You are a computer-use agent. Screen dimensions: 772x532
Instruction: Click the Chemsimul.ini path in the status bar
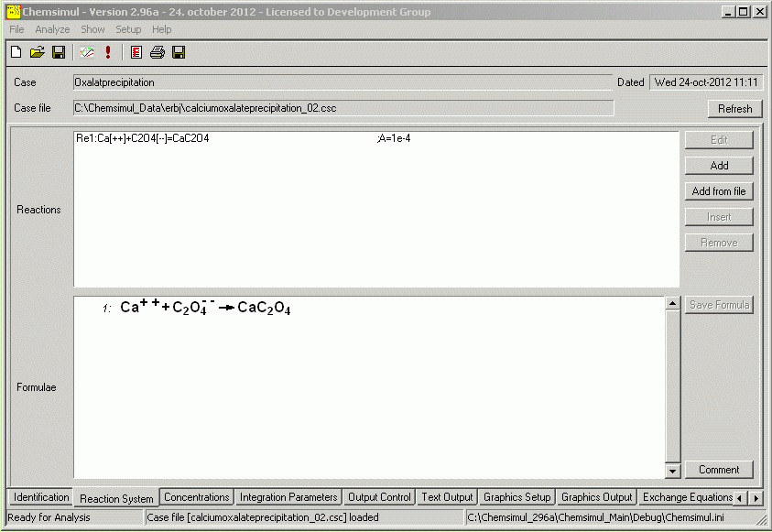(x=596, y=517)
